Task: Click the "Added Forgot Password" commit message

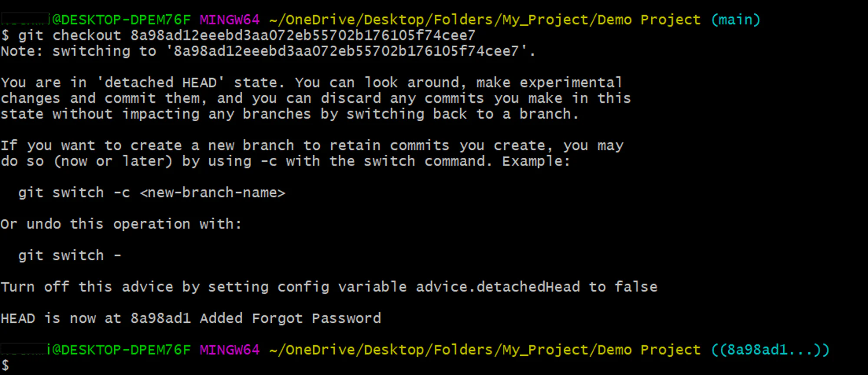Action: (x=290, y=319)
